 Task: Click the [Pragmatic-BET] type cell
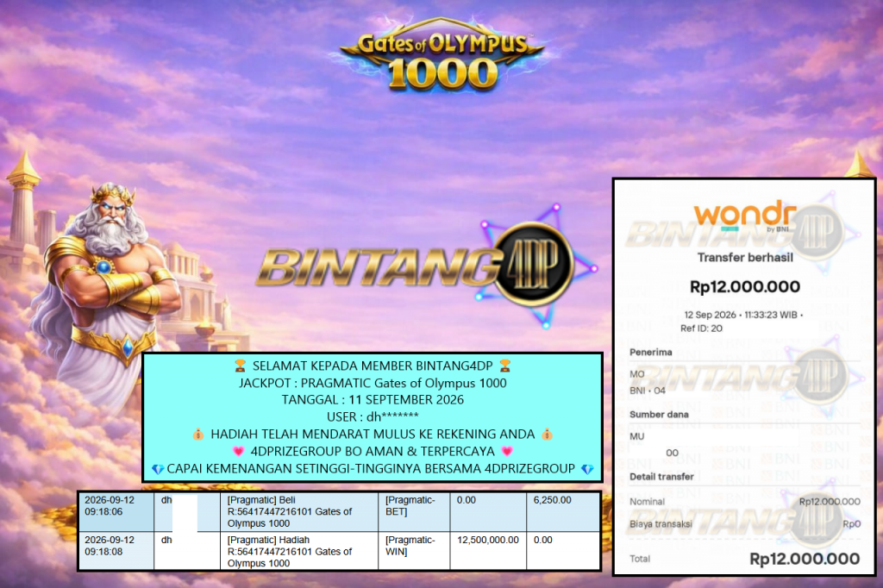[x=414, y=511]
